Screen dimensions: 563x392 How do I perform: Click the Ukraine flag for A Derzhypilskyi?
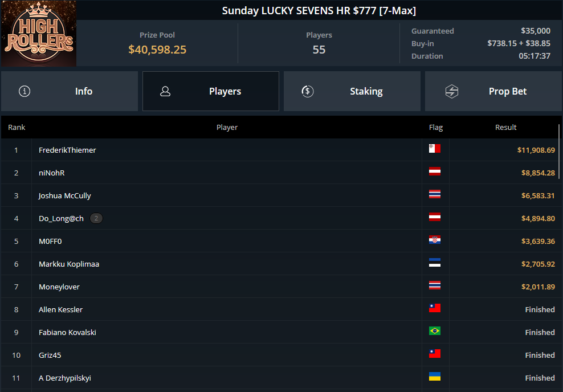point(434,377)
